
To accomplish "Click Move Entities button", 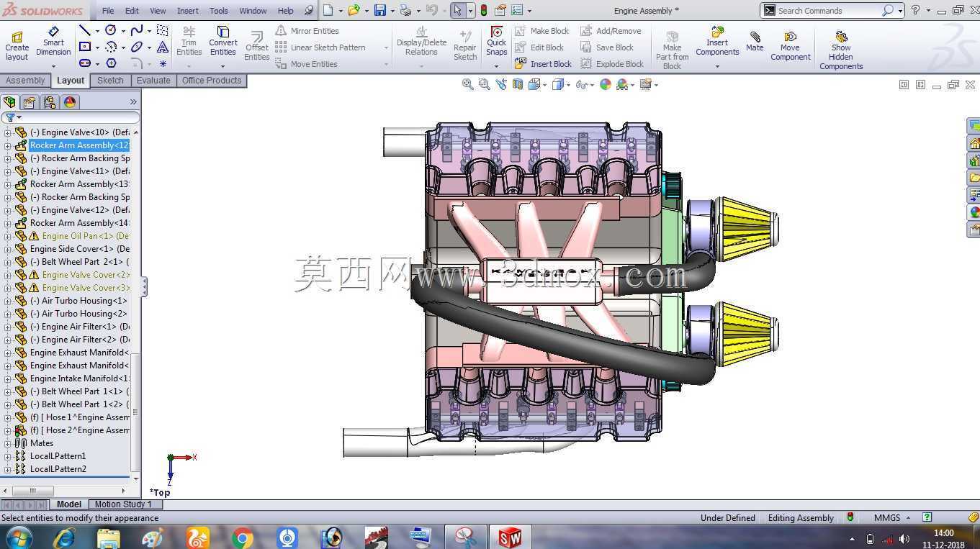I will pos(306,64).
